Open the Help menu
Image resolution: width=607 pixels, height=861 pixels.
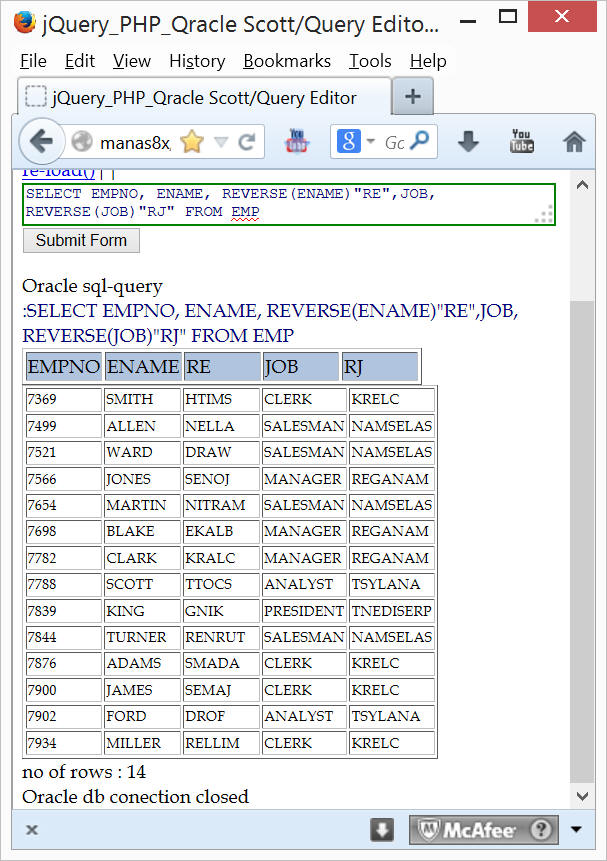(x=428, y=61)
